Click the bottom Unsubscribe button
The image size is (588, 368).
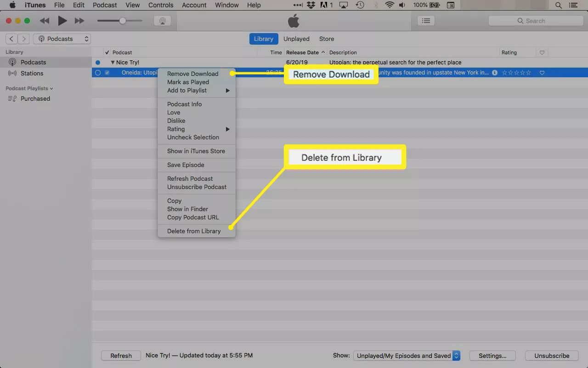552,356
